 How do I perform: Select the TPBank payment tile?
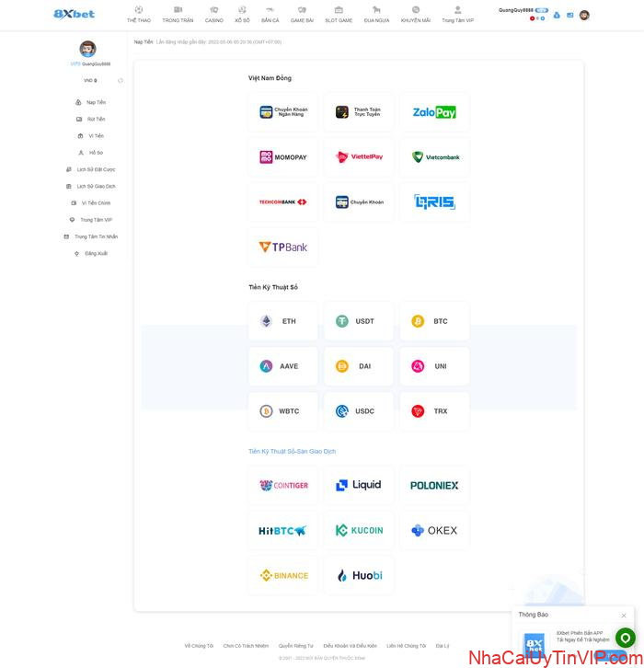coord(283,248)
